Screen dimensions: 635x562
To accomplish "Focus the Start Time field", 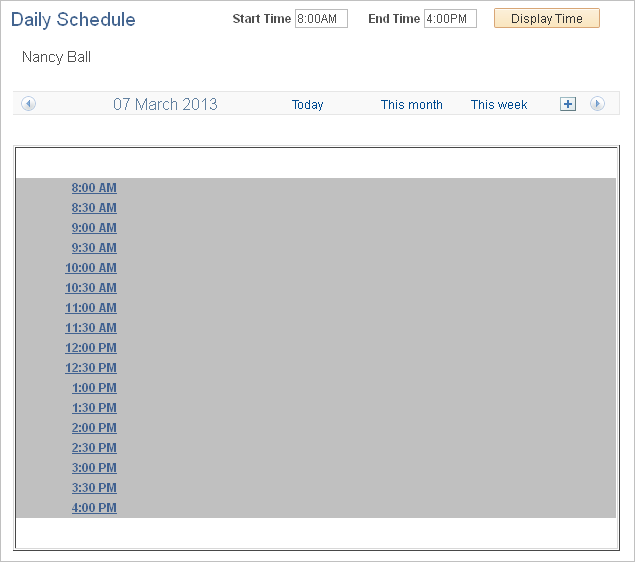I will (321, 19).
